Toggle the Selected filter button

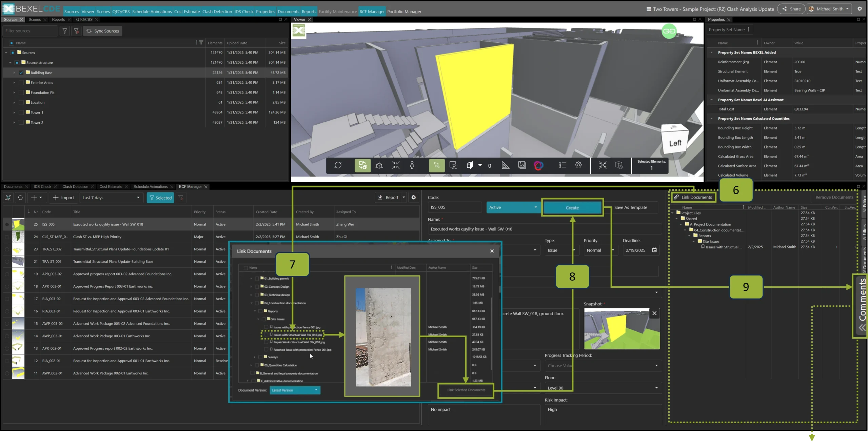[x=160, y=198]
